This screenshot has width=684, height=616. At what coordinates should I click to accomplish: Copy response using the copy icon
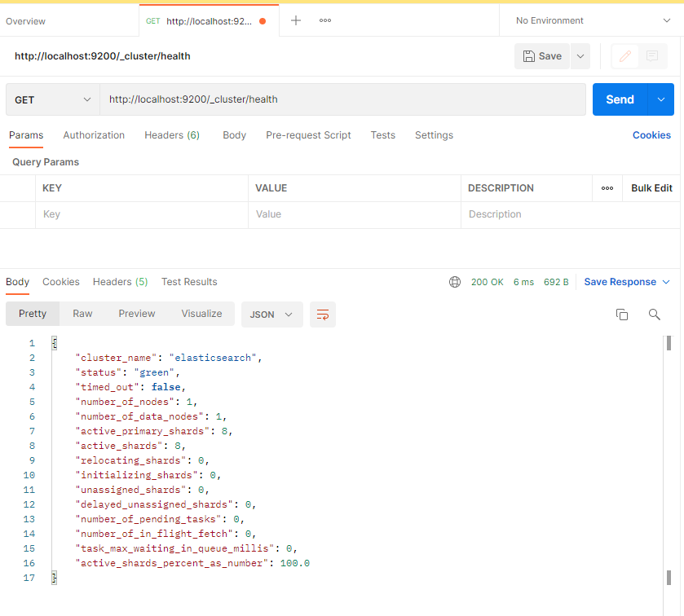tap(622, 315)
